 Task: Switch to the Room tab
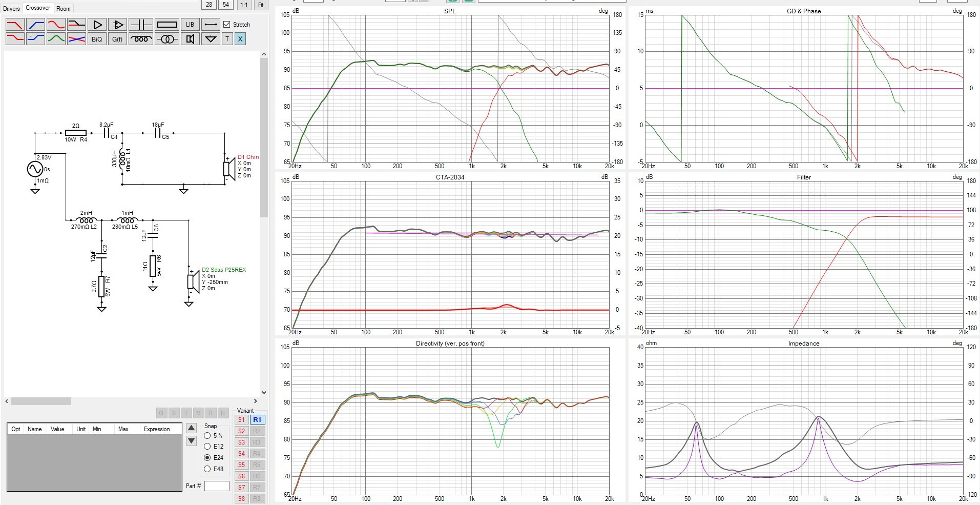click(x=64, y=8)
